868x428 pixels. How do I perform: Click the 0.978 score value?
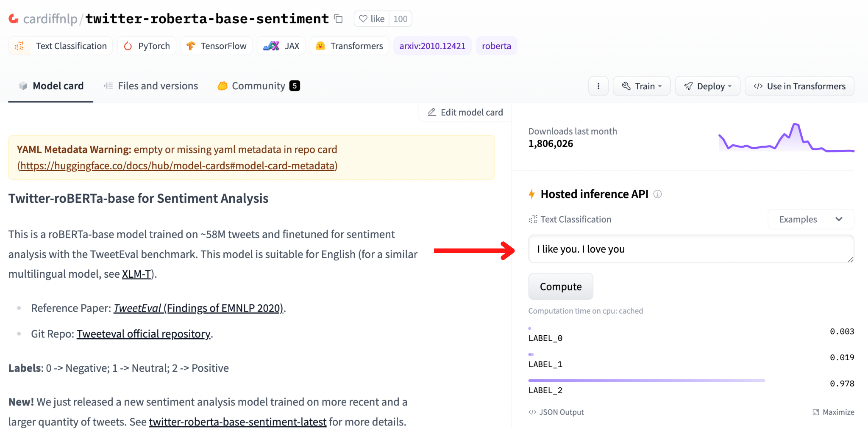pos(842,384)
